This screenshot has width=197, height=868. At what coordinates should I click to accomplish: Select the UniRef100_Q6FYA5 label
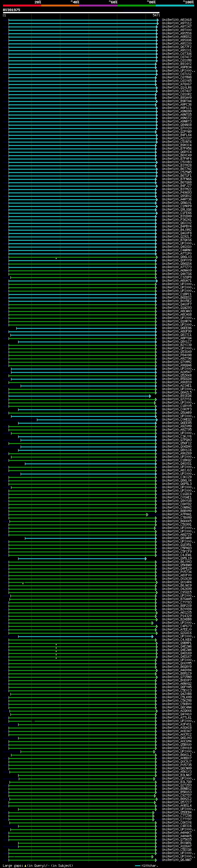pyautogui.click(x=177, y=687)
